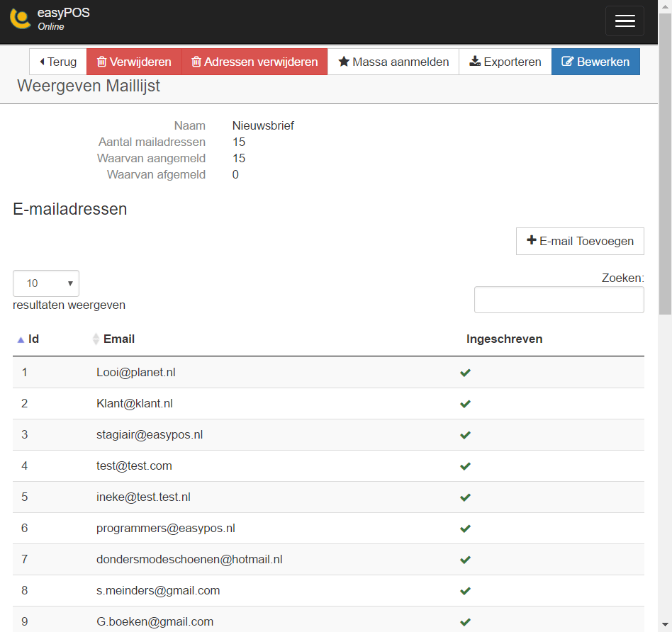Image resolution: width=672 pixels, height=632 pixels.
Task: Add an address via E-mail Toevoegen
Action: point(580,241)
